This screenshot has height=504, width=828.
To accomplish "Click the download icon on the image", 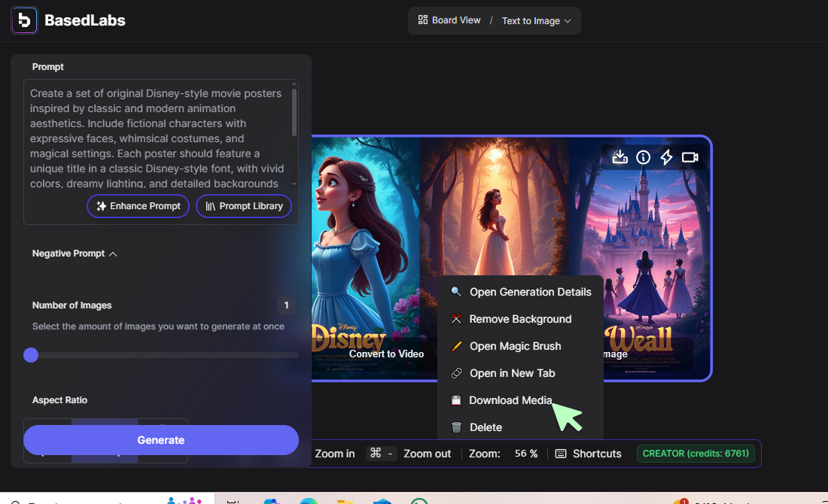I will click(x=620, y=157).
